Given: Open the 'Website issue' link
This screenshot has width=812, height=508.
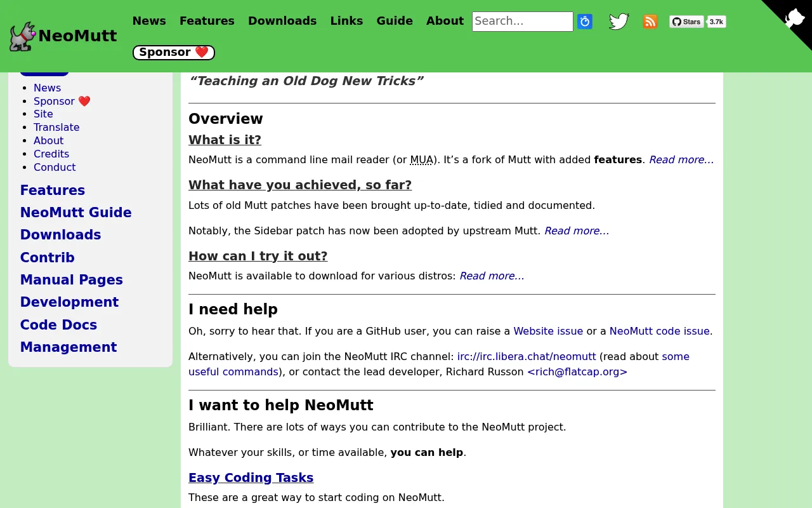Looking at the screenshot, I should tap(548, 331).
